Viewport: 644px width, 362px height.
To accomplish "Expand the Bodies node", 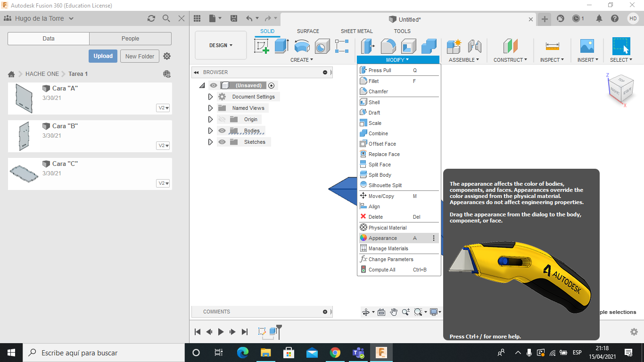I will coord(210,131).
